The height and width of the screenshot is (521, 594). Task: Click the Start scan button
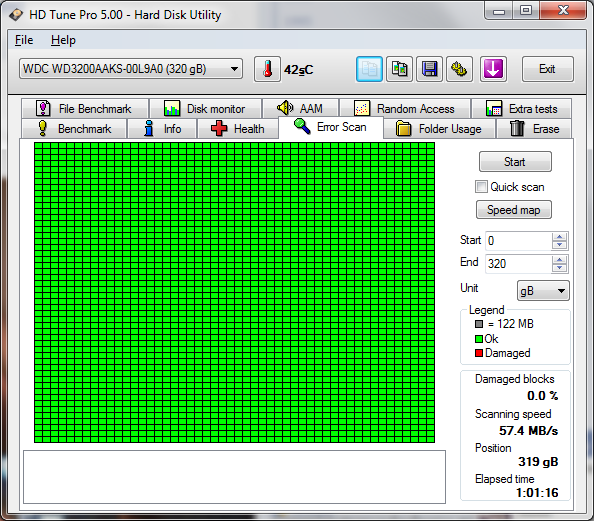tap(515, 162)
